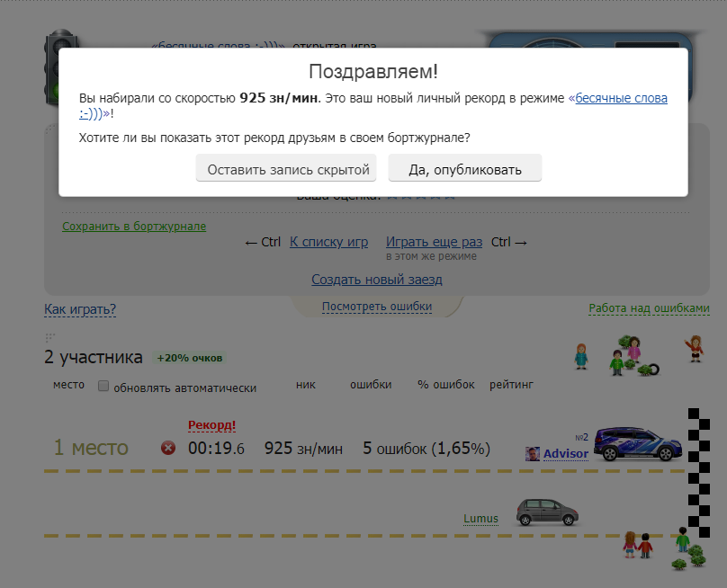Open 'Посмотреть ошибки' link

tap(377, 307)
